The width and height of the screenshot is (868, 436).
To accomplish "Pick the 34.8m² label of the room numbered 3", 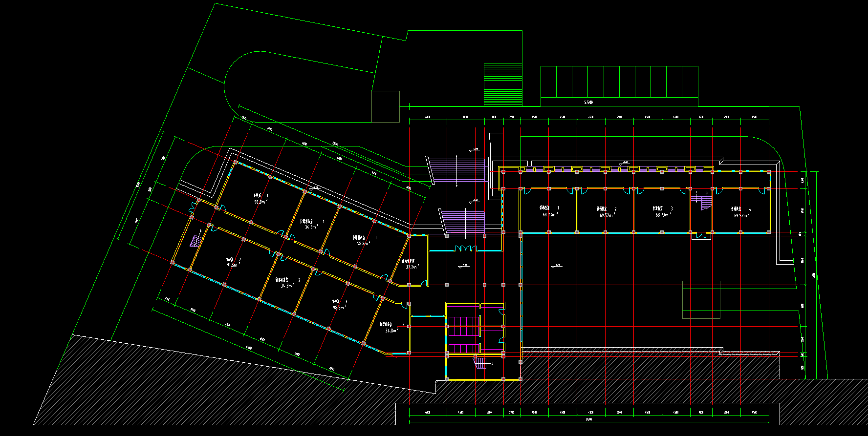I will 392,331.
